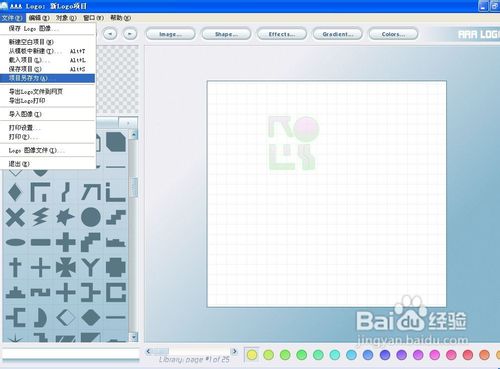Screen dimensions: 500x369
Task: Open the Colors... button
Action: (x=393, y=34)
